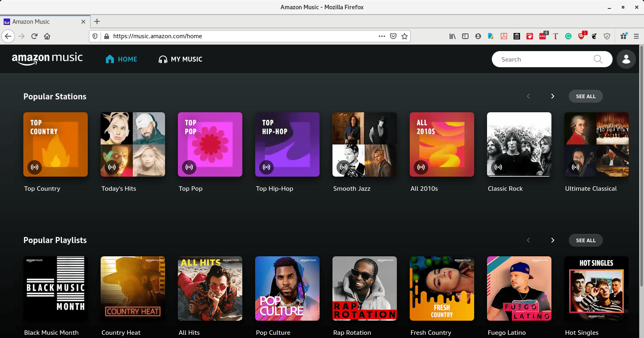The width and height of the screenshot is (644, 338).
Task: Show previous Popular Playlists with left chevron
Action: [x=528, y=240]
